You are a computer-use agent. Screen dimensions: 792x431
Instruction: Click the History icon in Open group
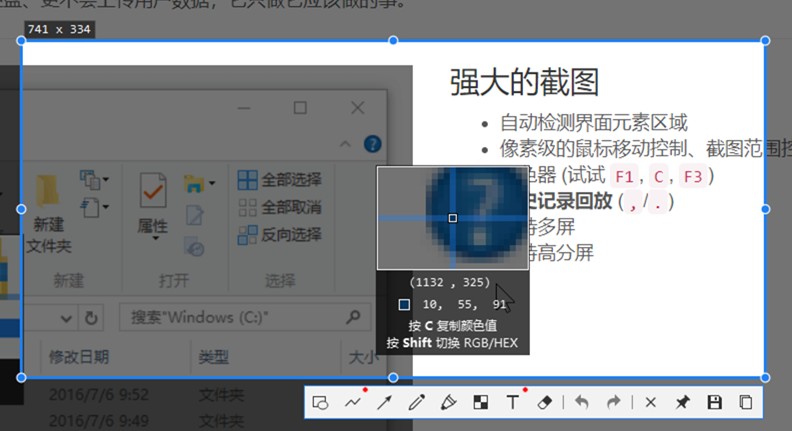tap(194, 246)
